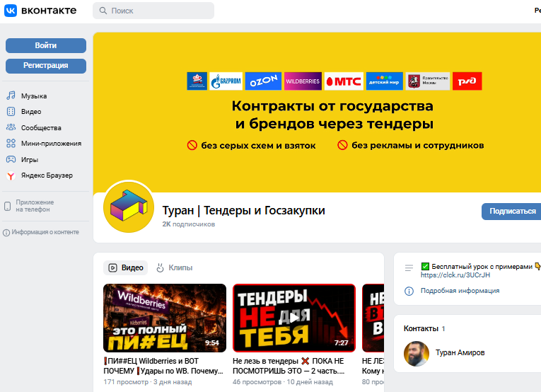Click the Яндекс Браузер logo icon

(x=11, y=175)
